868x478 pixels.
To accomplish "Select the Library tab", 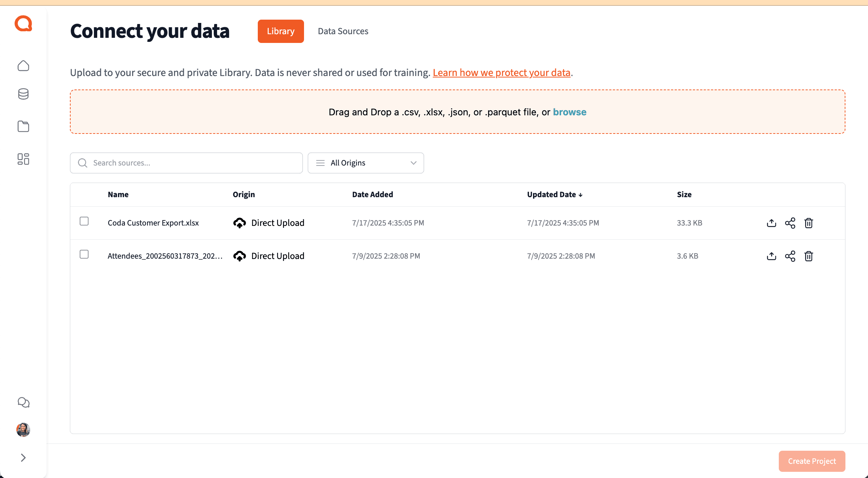I will click(281, 31).
